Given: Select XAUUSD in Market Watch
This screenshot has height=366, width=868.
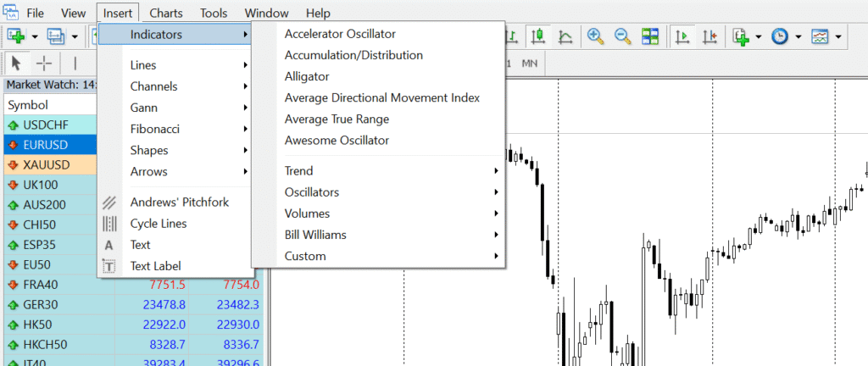Looking at the screenshot, I should click(x=47, y=164).
